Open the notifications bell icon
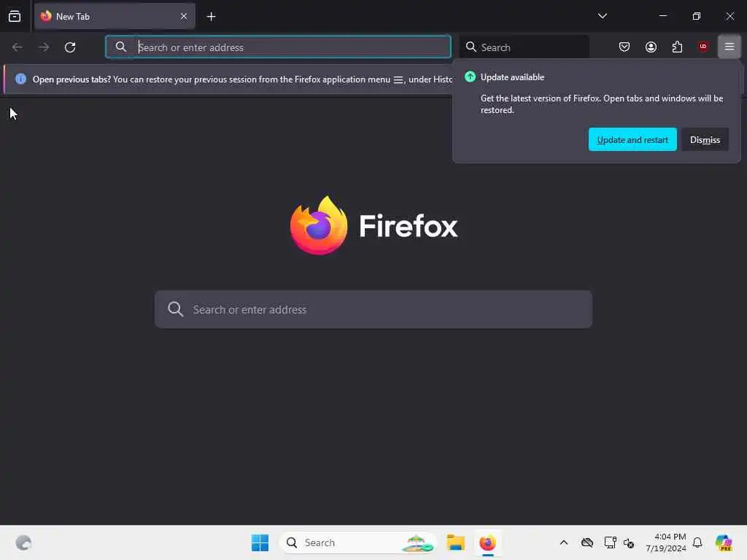 (697, 542)
